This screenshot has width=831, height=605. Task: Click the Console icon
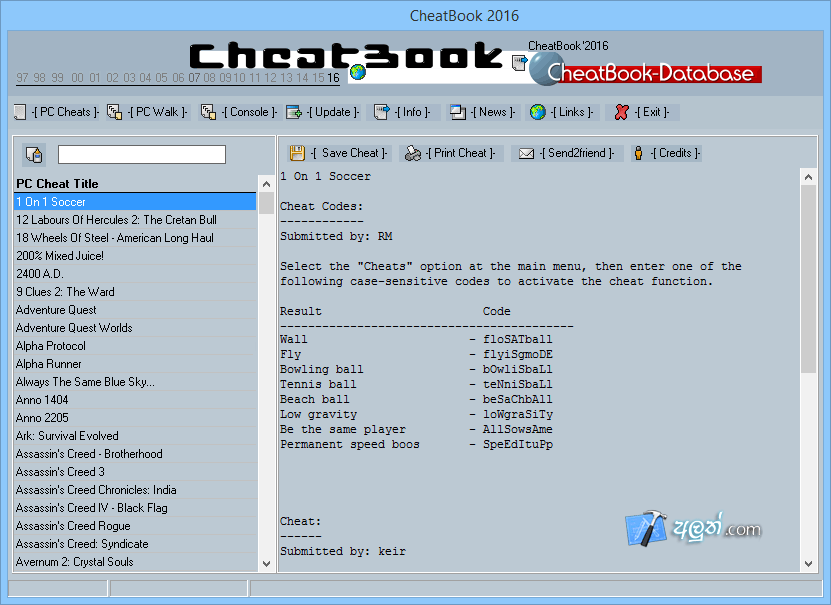[208, 112]
